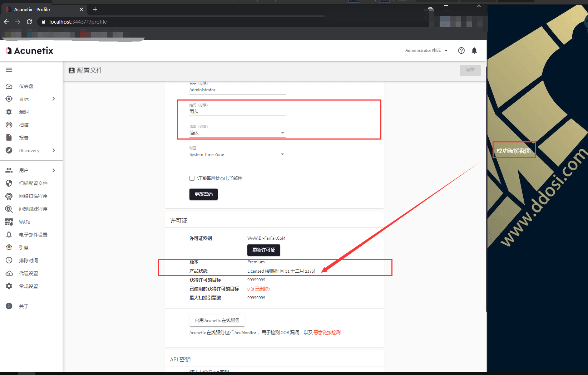Screen dimensions: 588x375
Task: Click the 更新许可证 update license button
Action: 264,250
